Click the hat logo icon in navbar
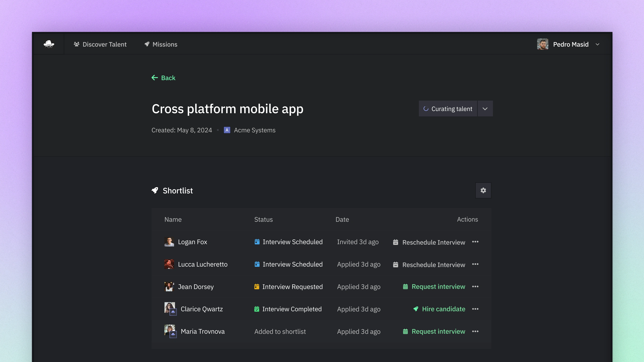This screenshot has width=644, height=362. (49, 44)
